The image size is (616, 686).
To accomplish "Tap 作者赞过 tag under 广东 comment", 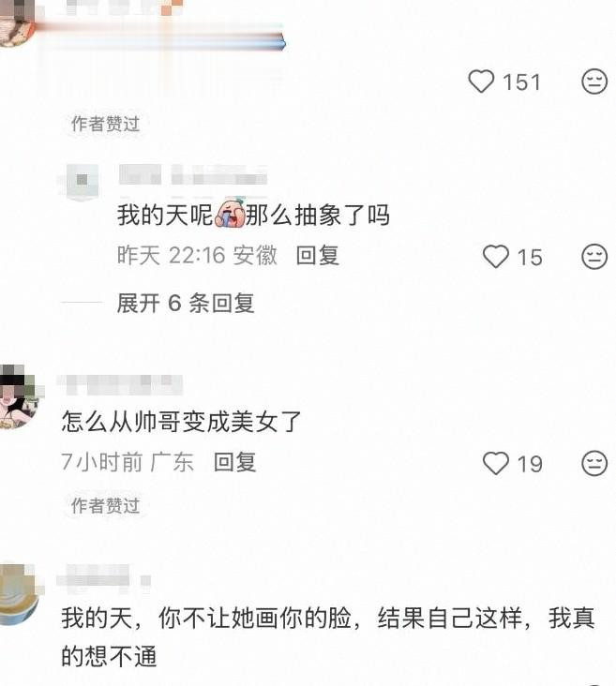I will tap(105, 506).
